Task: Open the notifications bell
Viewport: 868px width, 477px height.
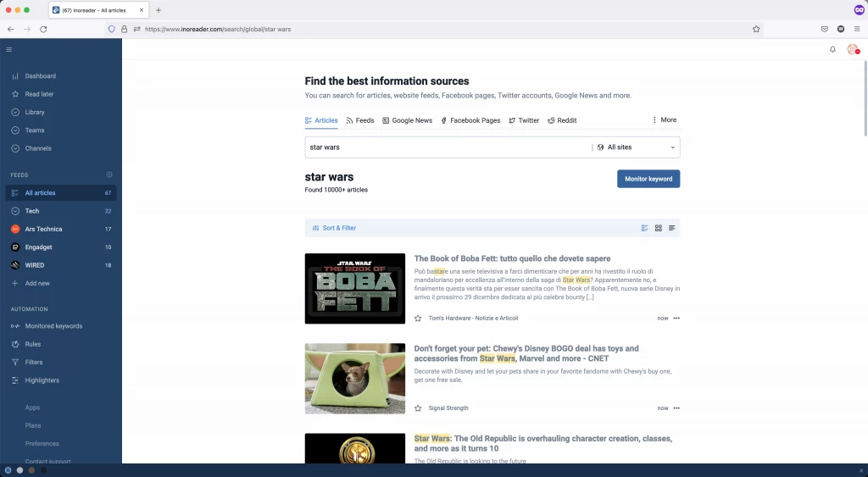Action: [832, 50]
